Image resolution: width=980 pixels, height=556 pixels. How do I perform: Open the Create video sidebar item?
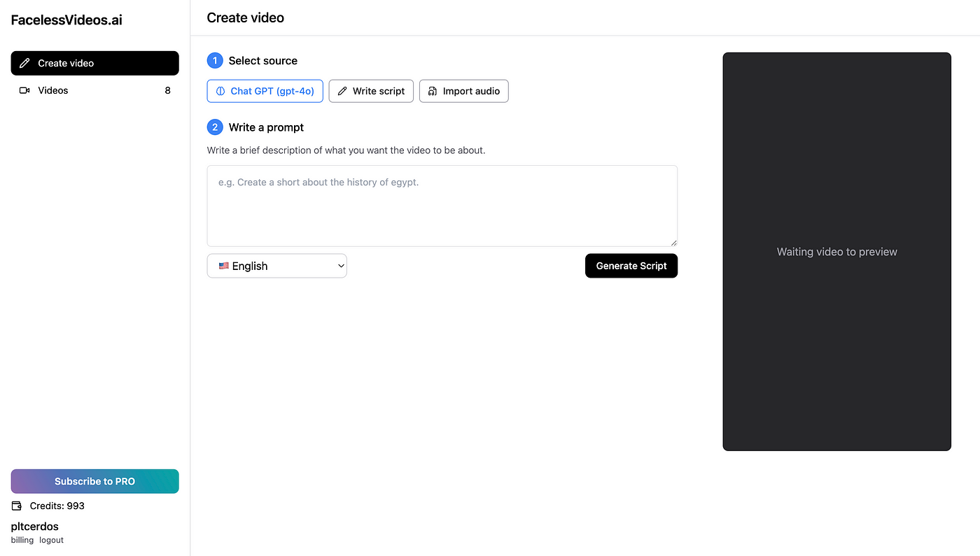click(94, 63)
